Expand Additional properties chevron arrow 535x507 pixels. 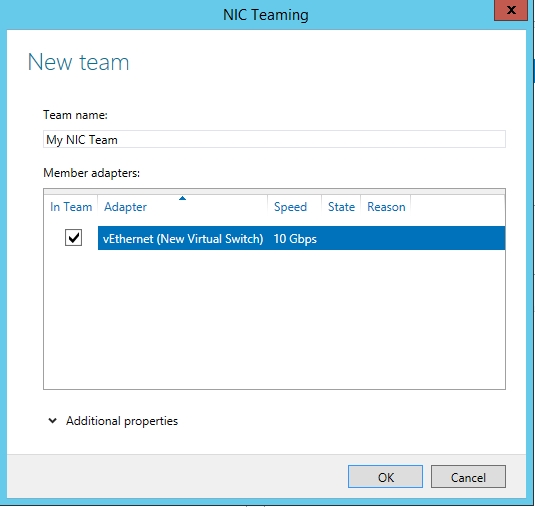pyautogui.click(x=53, y=420)
